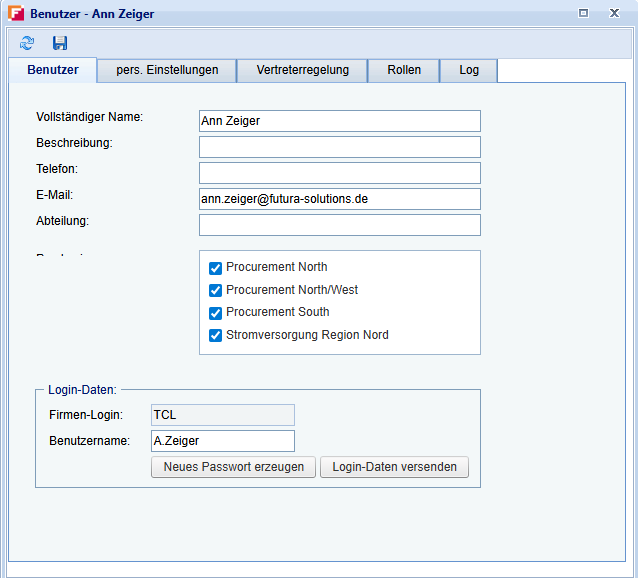Maximize the Benutzer window
Screen dimensions: 638x578
(583, 13)
